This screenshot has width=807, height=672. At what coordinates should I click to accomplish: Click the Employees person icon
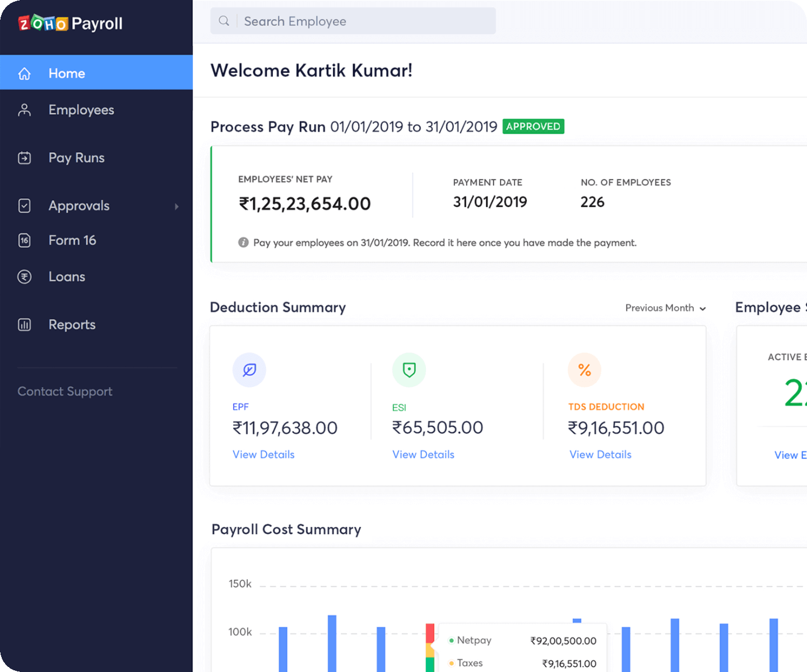(25, 110)
